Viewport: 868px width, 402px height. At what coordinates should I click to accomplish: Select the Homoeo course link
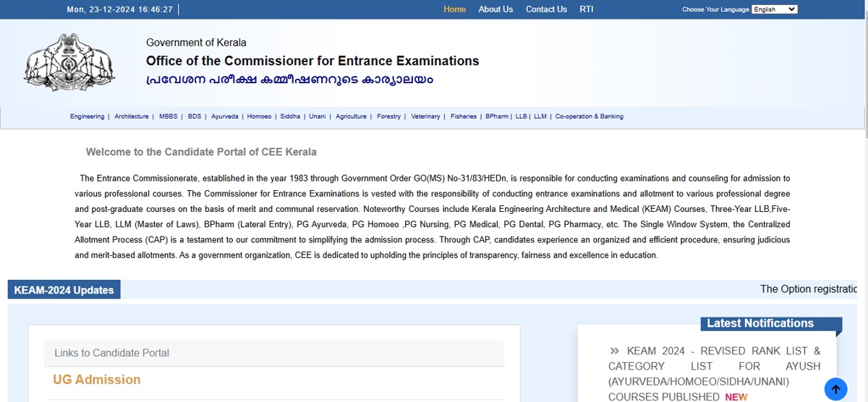click(259, 116)
